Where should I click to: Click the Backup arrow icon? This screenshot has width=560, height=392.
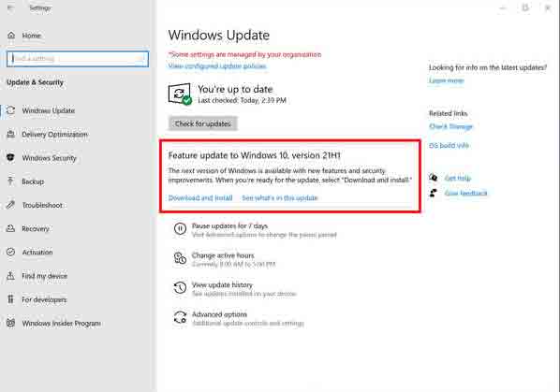click(10, 181)
